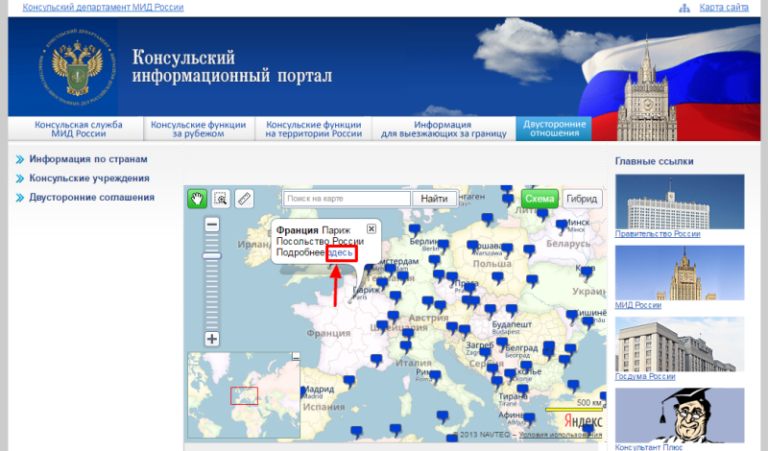Switch map to Схема view
768x451 pixels.
540,198
